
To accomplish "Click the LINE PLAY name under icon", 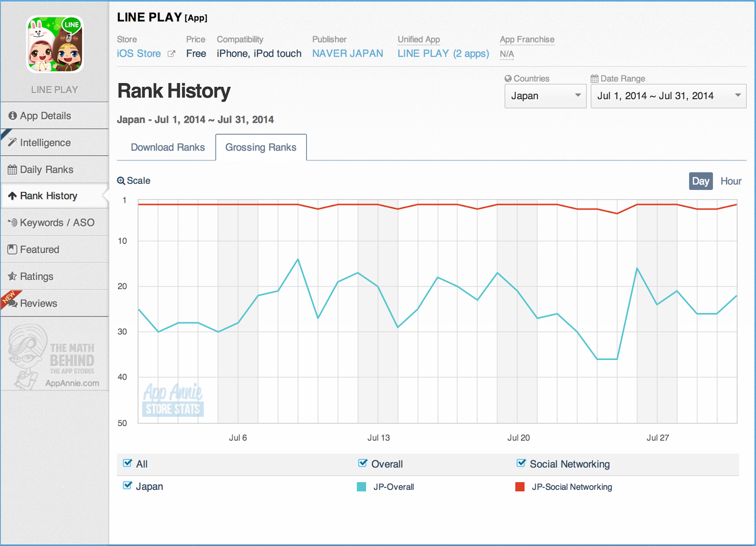I will (55, 90).
